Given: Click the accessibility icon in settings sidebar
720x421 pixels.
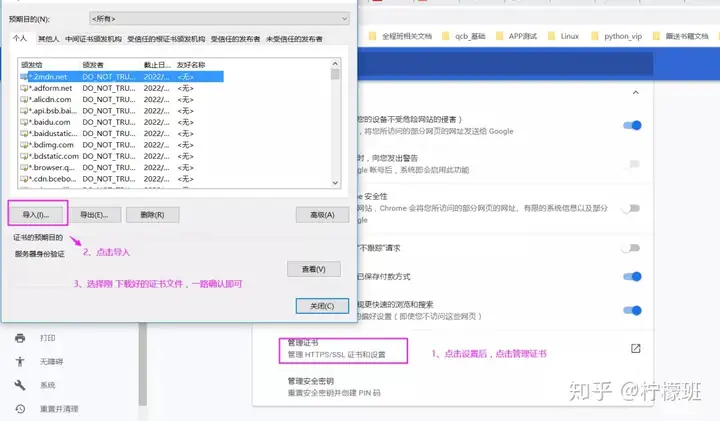Looking at the screenshot, I should 20,361.
